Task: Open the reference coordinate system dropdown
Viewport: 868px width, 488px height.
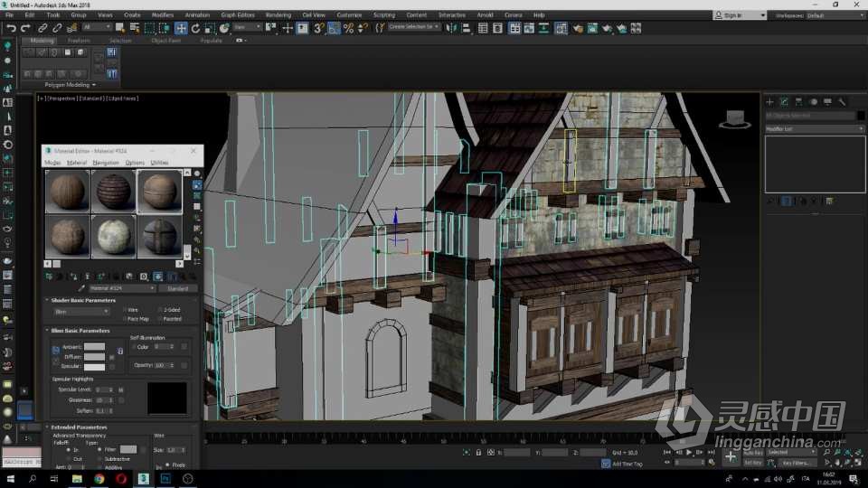Action: tap(247, 27)
